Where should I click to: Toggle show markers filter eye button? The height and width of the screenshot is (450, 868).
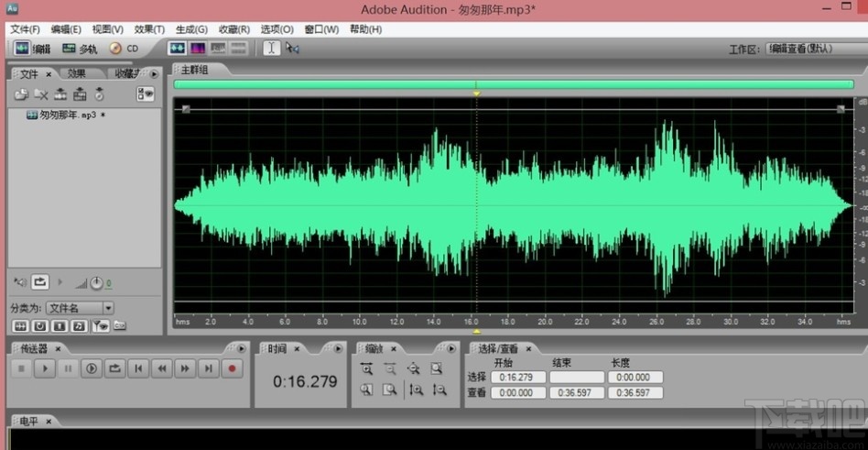(101, 326)
